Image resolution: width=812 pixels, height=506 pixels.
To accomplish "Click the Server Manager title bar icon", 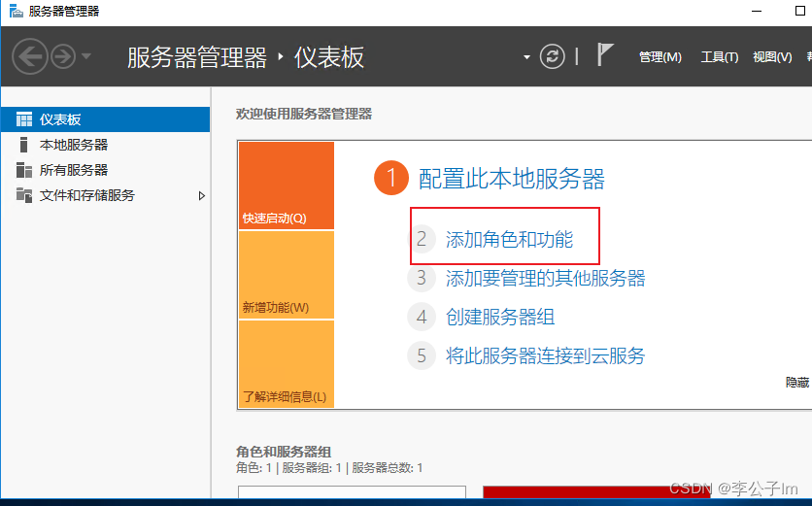I will 17,11.
